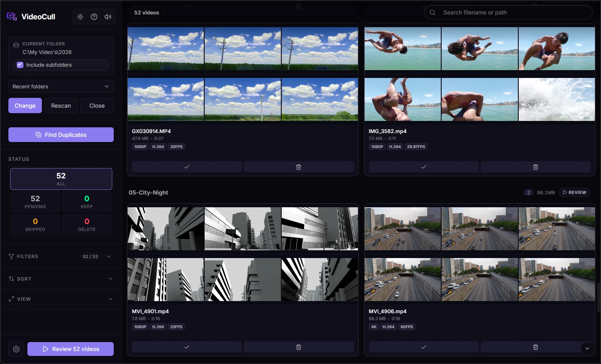
Task: Click the VideoCull logo icon
Action: tap(12, 16)
